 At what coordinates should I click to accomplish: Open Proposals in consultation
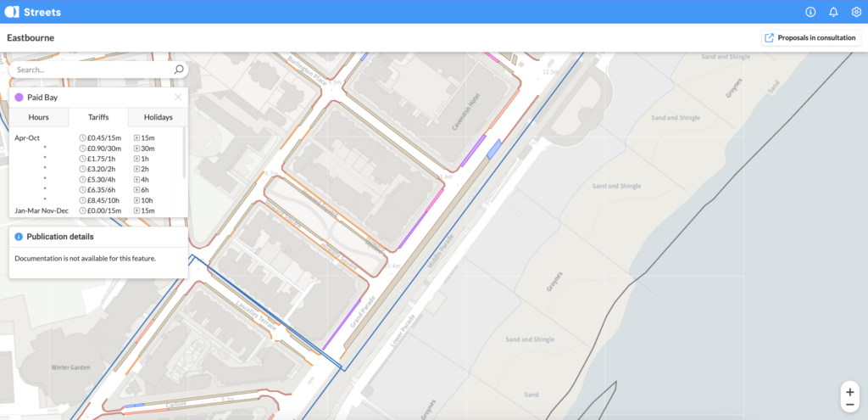pos(811,37)
